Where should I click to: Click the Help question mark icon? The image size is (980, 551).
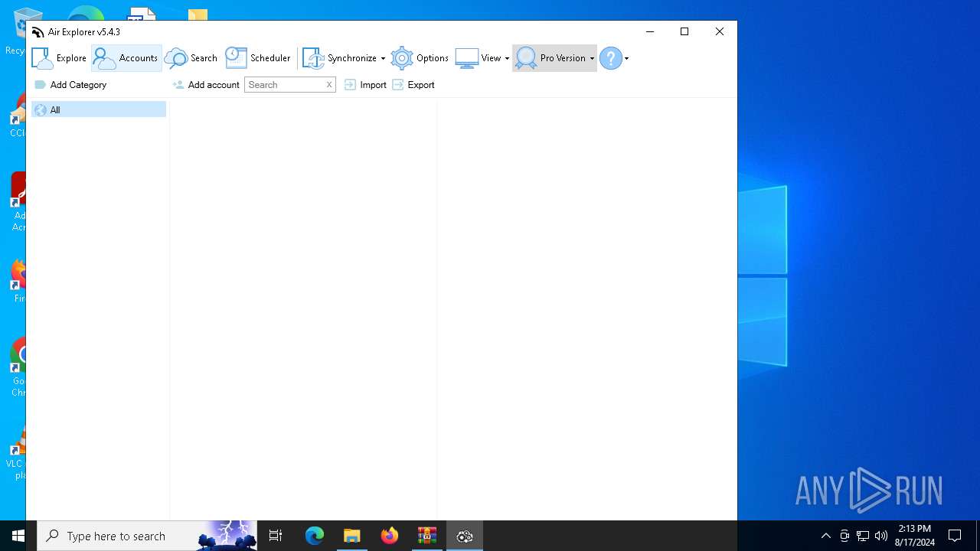(611, 58)
